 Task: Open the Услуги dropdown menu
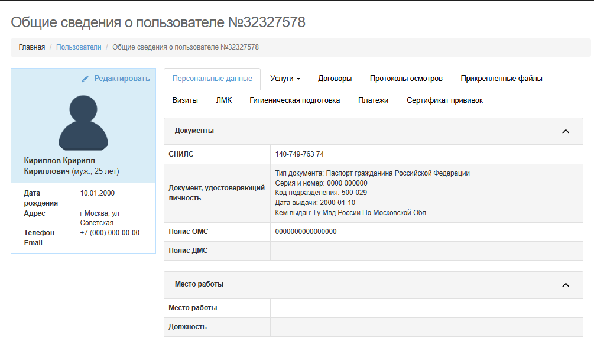coord(285,79)
